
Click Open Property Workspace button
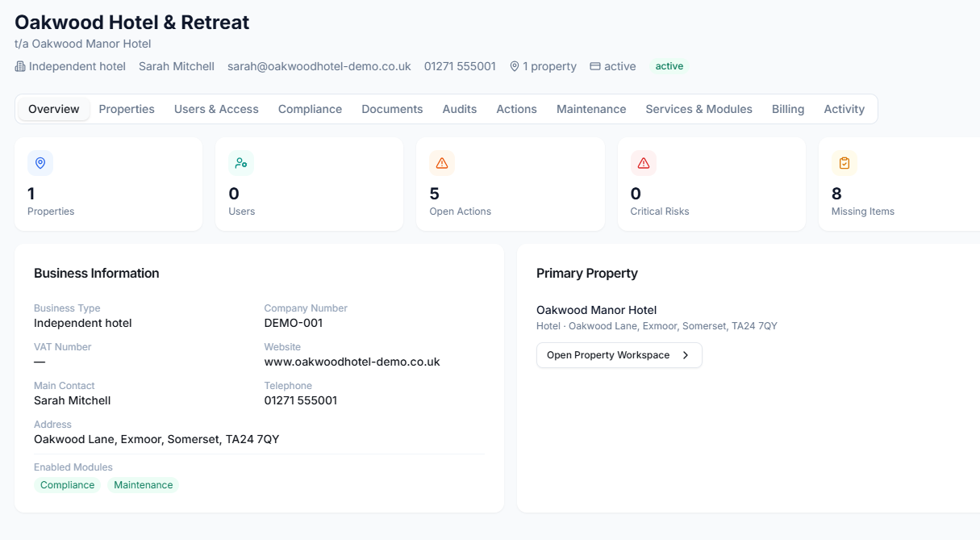pos(619,355)
